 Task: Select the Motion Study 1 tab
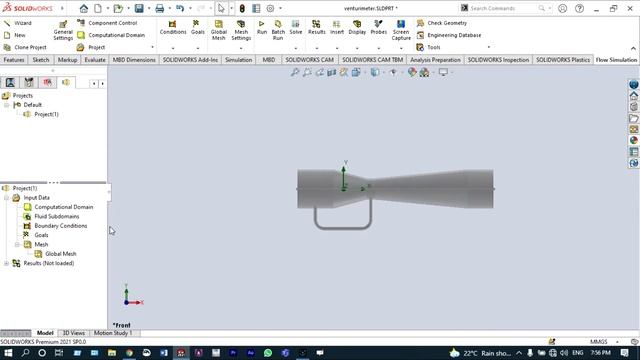[113, 333]
